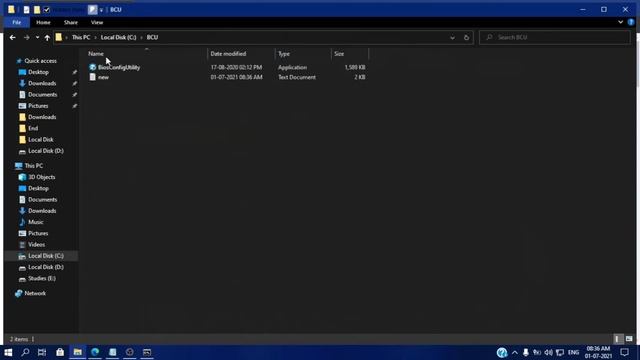Screen dimensions: 640x360
Task: Click the blue help icon in the taskbar tray
Action: 502,352
